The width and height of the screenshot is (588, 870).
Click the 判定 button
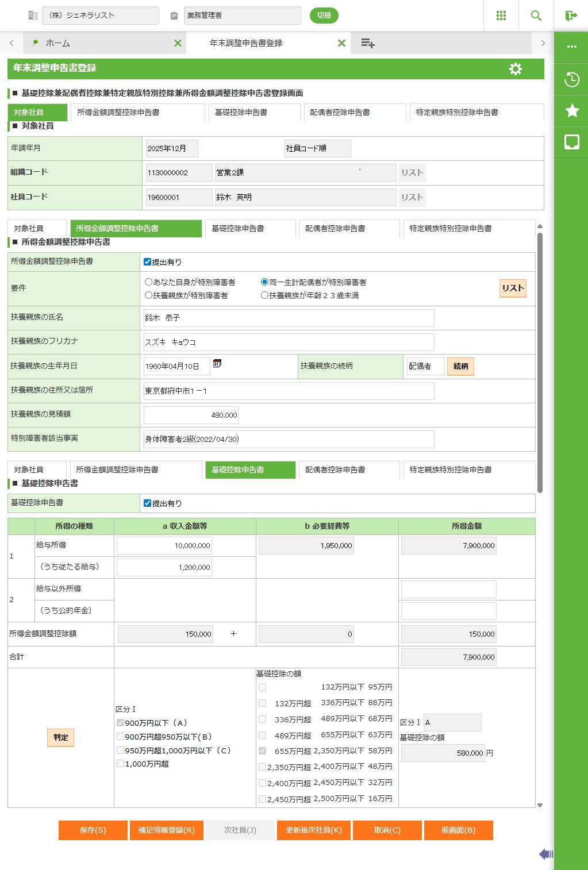click(60, 737)
